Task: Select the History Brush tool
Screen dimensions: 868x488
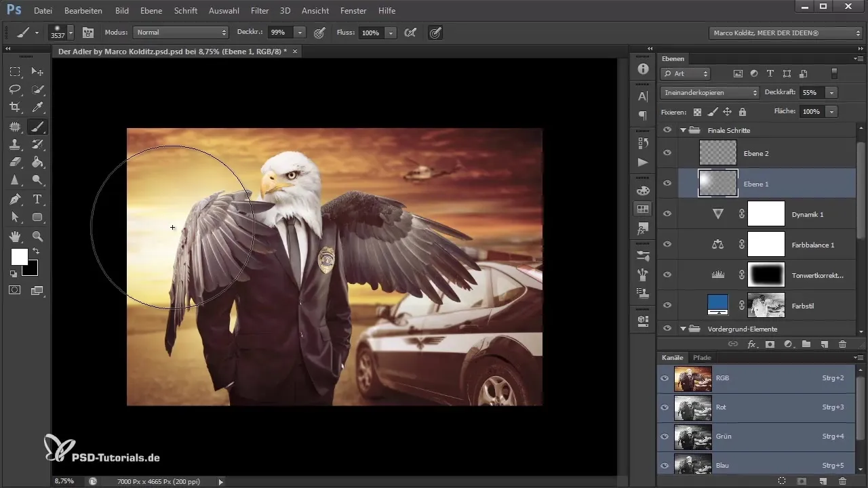Action: coord(38,144)
